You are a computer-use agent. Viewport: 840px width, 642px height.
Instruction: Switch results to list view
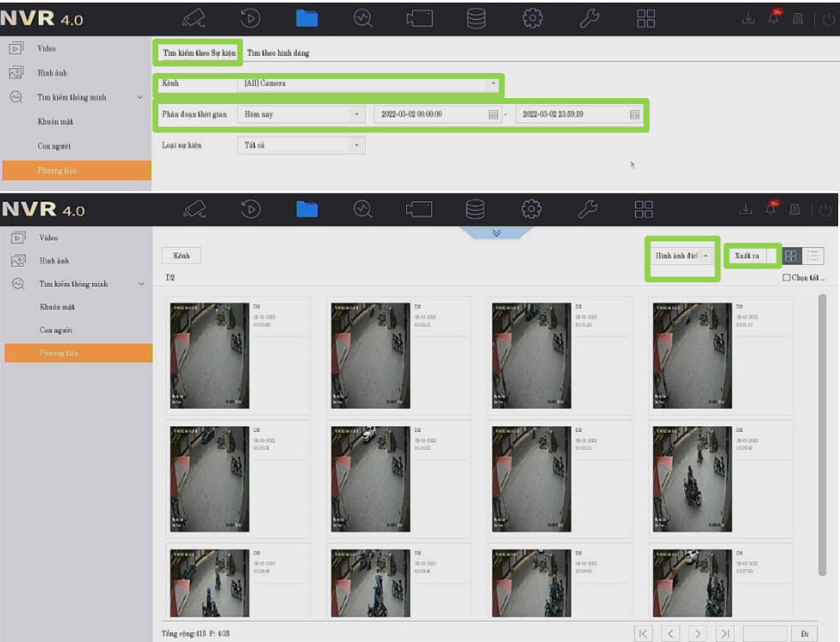coord(812,256)
